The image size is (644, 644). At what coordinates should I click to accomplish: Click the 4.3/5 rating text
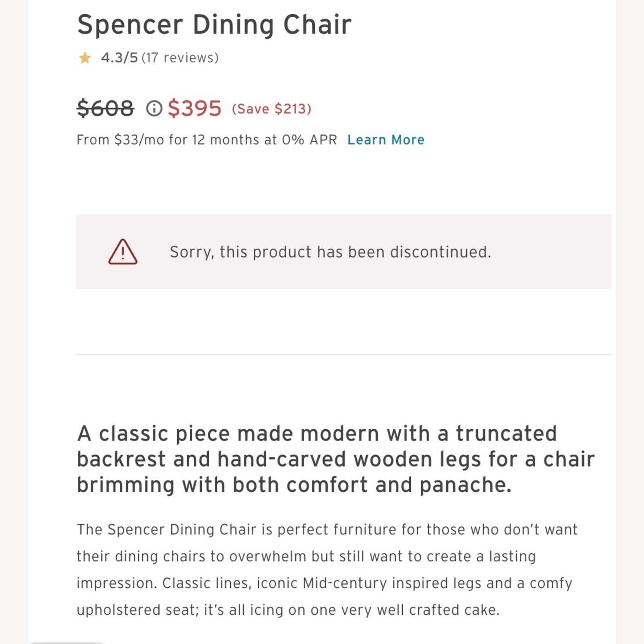(x=119, y=57)
